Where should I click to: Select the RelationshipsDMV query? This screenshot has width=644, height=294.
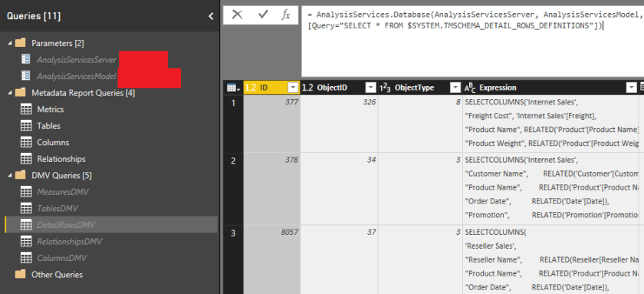(x=70, y=241)
